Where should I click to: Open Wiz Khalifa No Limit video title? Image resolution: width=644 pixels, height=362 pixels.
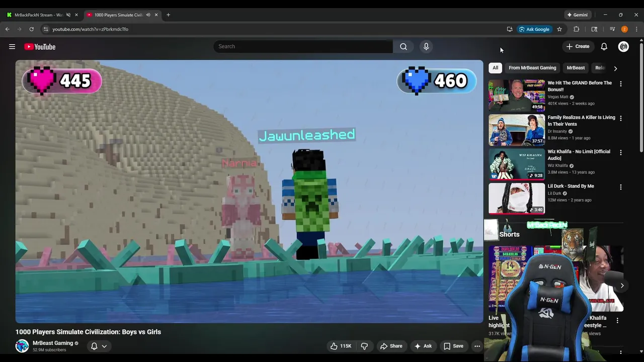point(579,155)
